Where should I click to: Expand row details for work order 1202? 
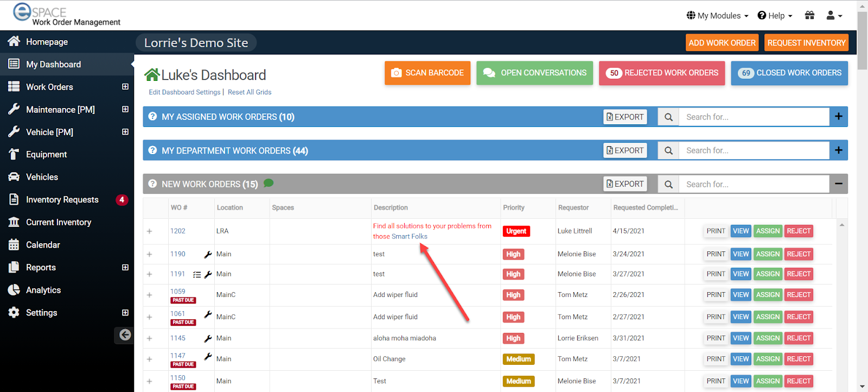[150, 231]
